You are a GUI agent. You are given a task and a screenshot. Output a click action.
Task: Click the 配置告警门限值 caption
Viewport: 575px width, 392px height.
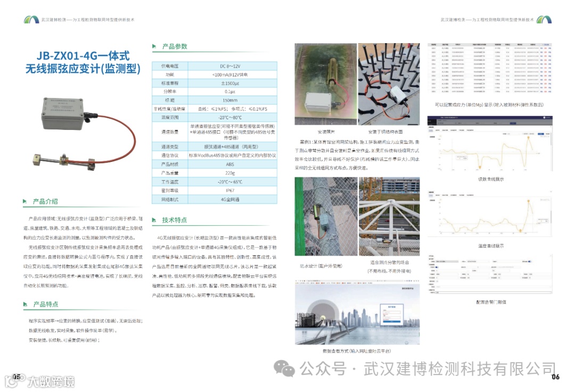(491, 302)
